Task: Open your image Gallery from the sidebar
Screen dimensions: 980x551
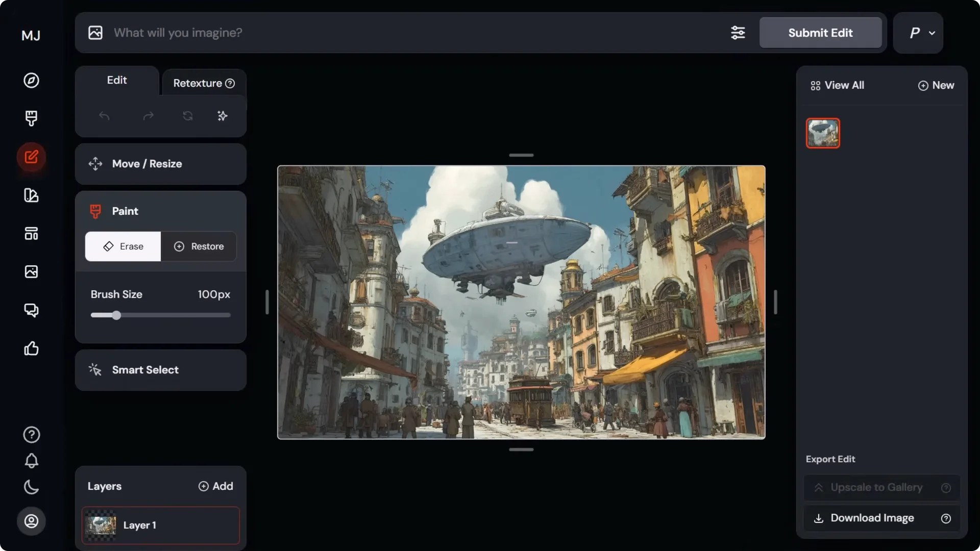Action: pyautogui.click(x=31, y=271)
